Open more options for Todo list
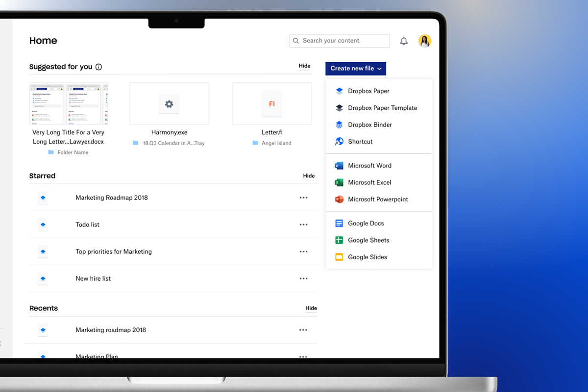This screenshot has width=588, height=392. (x=304, y=225)
